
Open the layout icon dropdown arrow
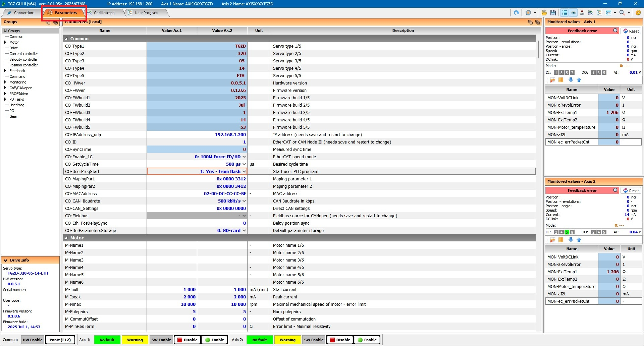[x=615, y=13]
